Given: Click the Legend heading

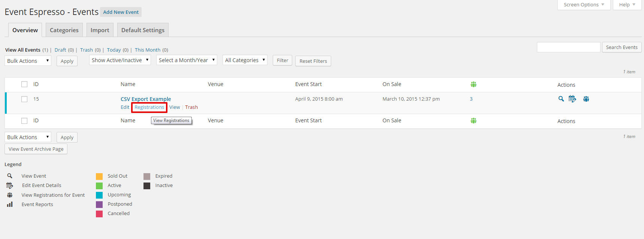Looking at the screenshot, I should point(13,164).
